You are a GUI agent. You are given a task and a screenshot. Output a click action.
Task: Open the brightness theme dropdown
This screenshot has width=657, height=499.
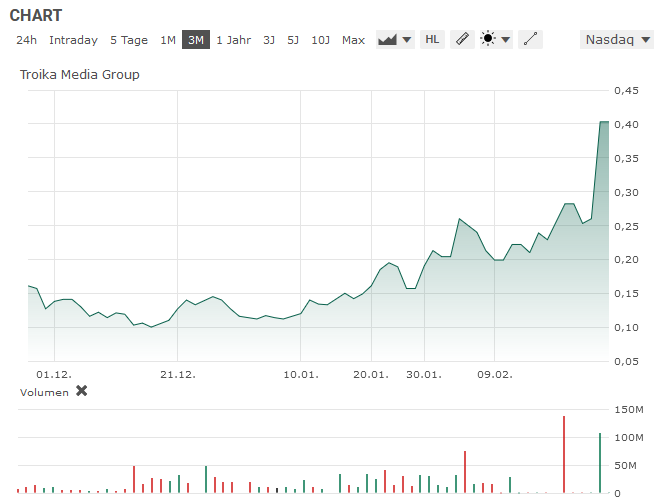(x=495, y=40)
